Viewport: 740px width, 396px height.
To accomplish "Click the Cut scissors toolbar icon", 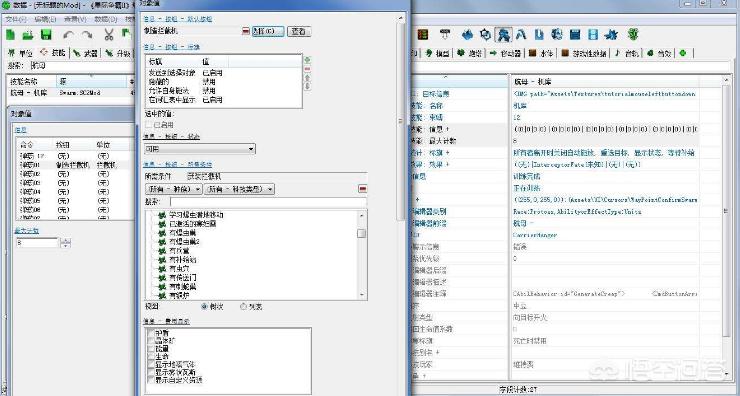I will [109, 34].
